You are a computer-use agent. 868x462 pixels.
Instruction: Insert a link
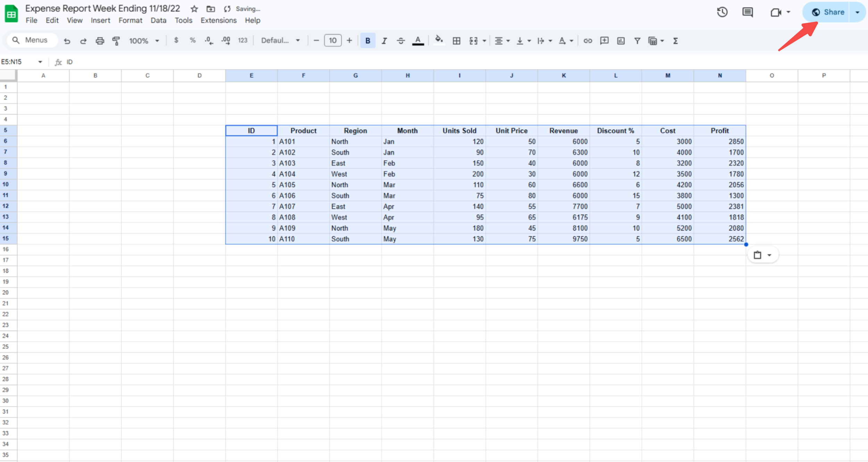point(587,41)
